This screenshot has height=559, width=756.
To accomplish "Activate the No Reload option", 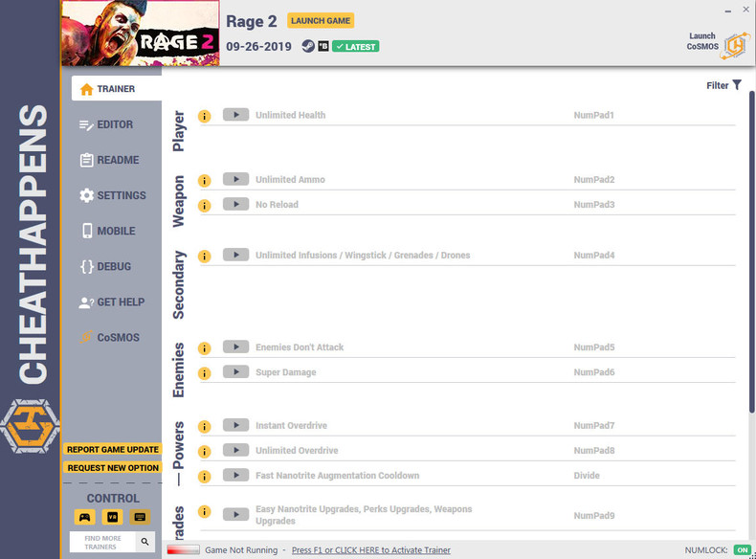I will click(235, 205).
